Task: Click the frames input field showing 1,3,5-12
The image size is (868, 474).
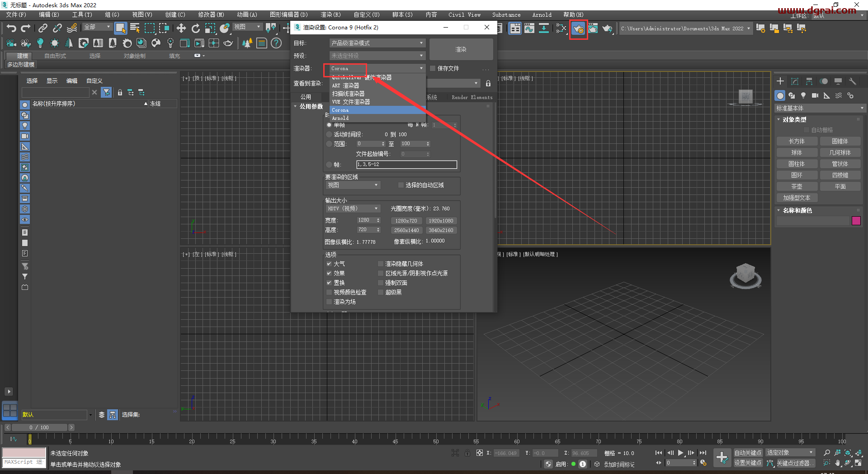Action: click(x=406, y=164)
